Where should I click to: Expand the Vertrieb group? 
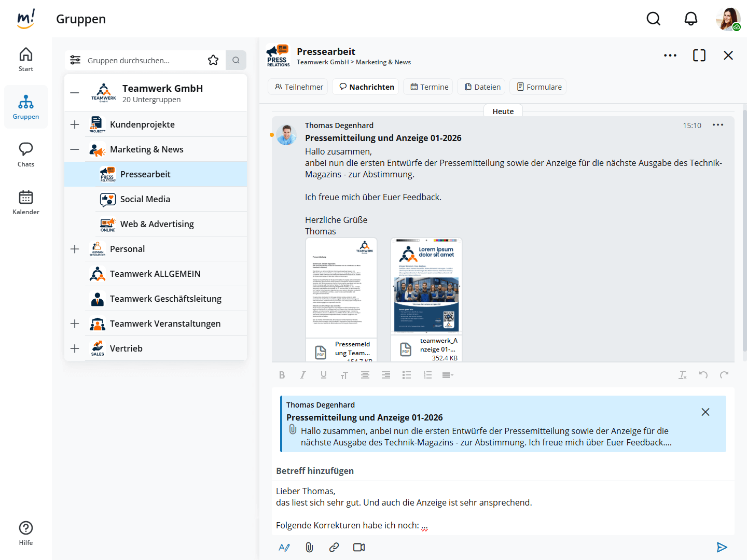(75, 348)
